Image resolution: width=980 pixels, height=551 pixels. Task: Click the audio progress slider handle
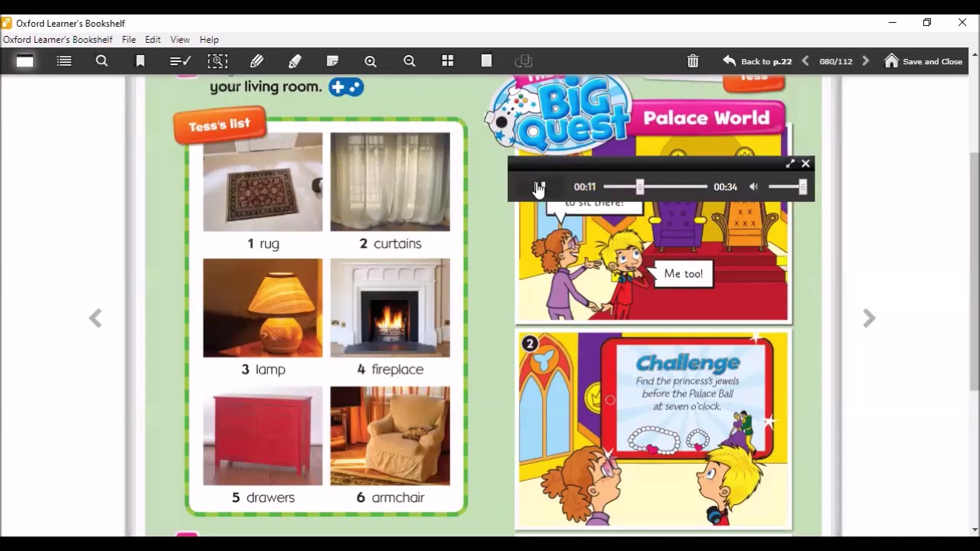640,187
